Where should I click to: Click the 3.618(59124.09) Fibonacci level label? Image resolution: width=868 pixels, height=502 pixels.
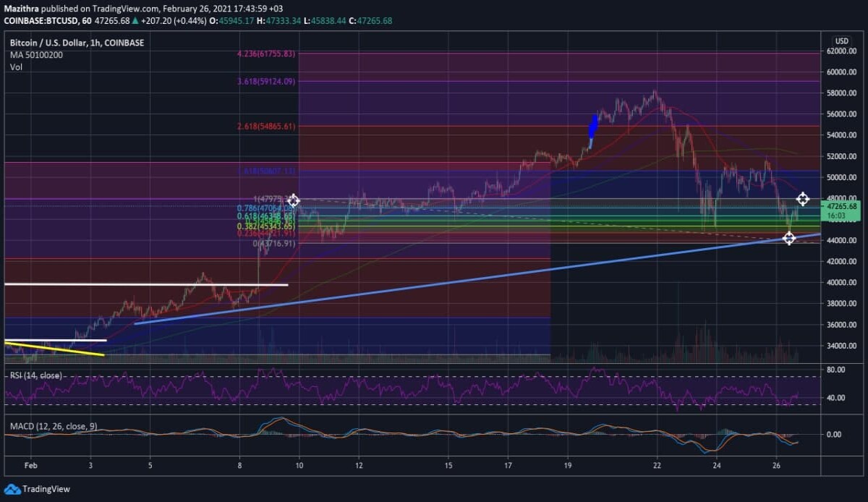(x=267, y=82)
